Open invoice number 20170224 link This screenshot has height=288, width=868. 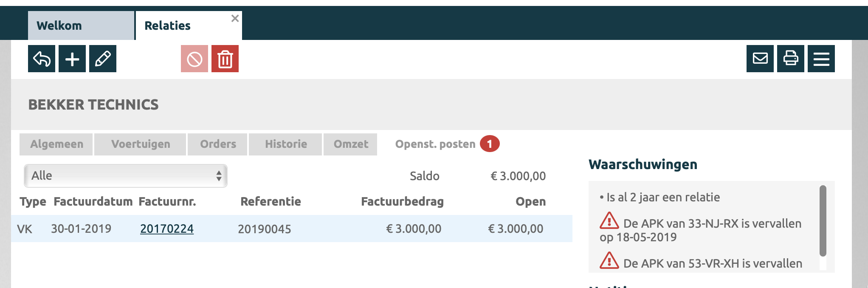click(167, 229)
